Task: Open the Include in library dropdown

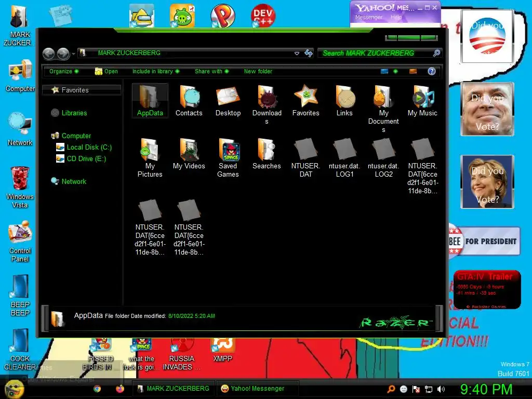Action: 156,71
